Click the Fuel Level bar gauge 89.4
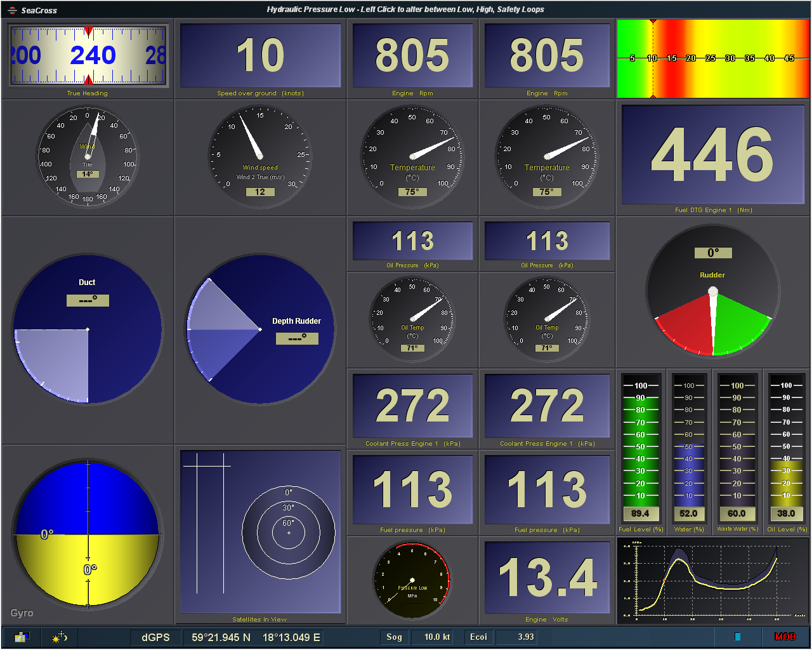Viewport: 812px width, 650px height. (641, 448)
